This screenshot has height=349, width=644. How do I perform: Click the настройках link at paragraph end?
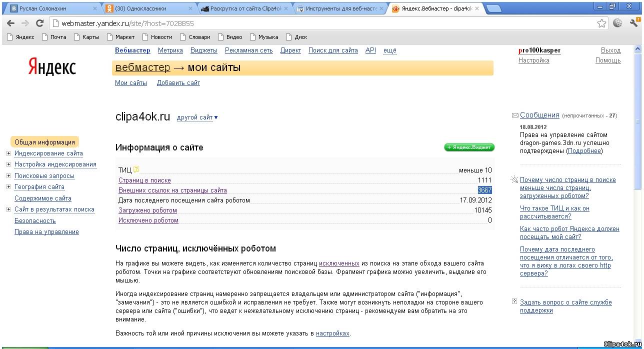tap(332, 333)
